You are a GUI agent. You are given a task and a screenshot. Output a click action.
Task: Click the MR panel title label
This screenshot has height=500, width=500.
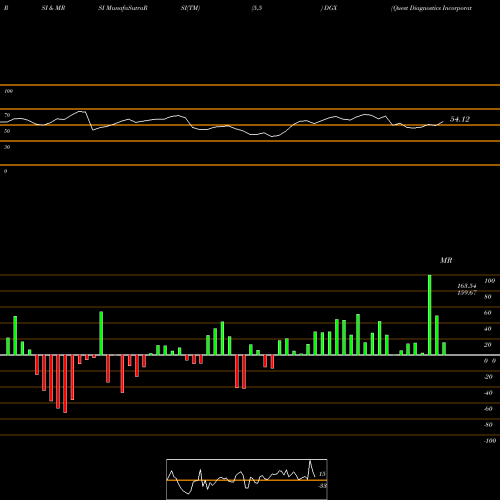pos(446,260)
